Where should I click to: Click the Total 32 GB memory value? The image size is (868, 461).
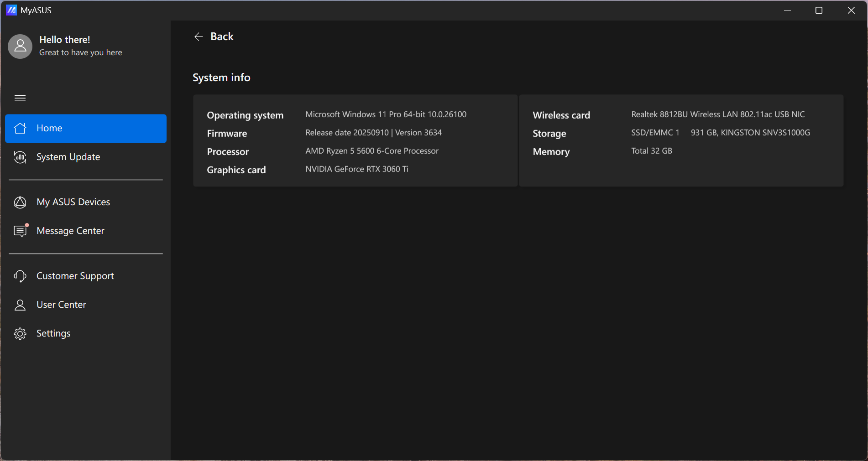[x=651, y=151]
